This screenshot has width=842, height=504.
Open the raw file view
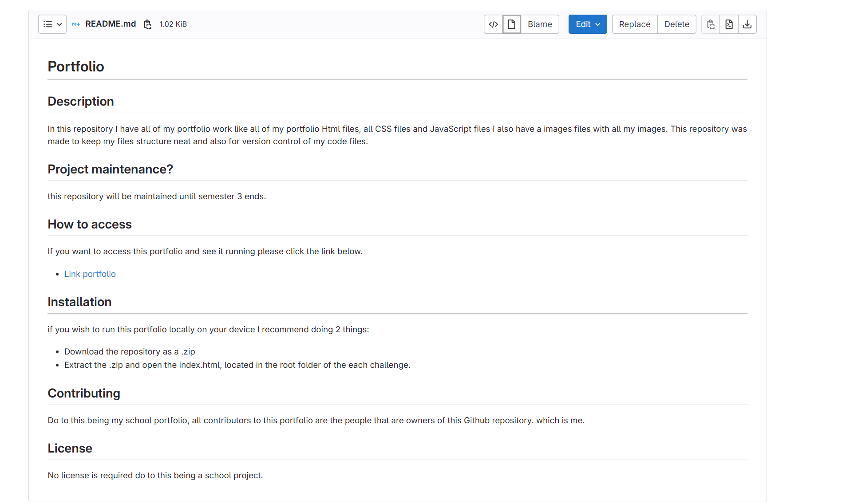click(x=729, y=24)
